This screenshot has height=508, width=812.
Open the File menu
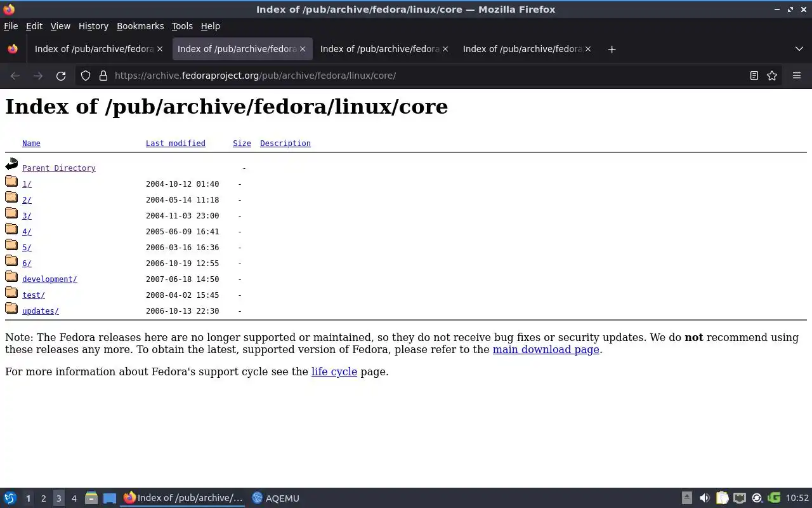click(x=11, y=26)
